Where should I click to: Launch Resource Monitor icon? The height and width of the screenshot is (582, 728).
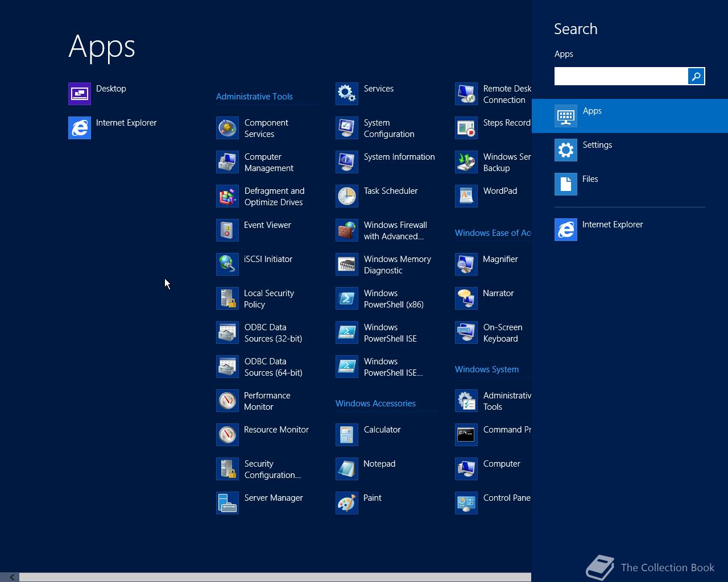click(x=227, y=435)
